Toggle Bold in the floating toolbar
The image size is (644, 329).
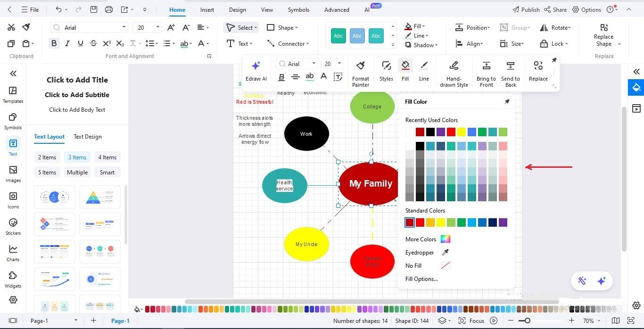pos(281,77)
